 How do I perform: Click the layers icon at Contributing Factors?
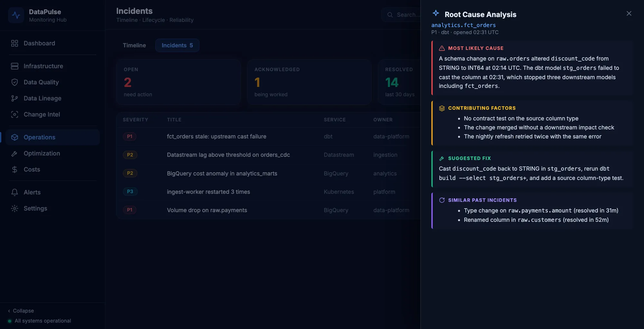point(442,108)
